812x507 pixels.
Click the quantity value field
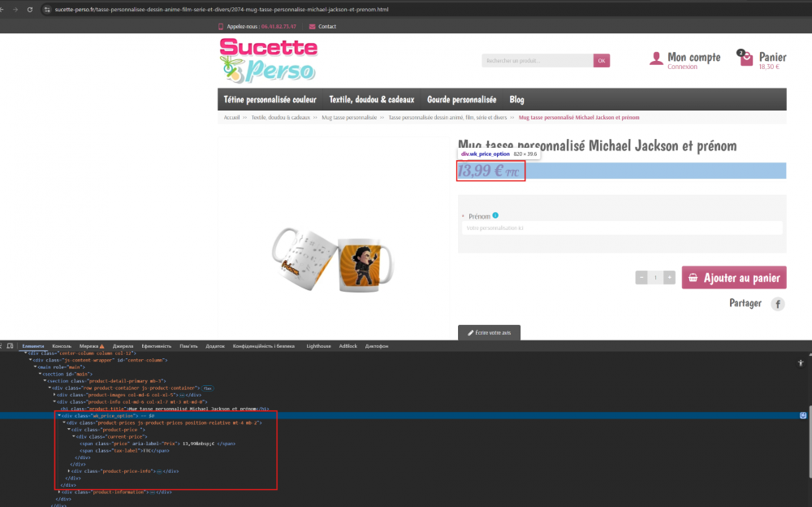[655, 277]
